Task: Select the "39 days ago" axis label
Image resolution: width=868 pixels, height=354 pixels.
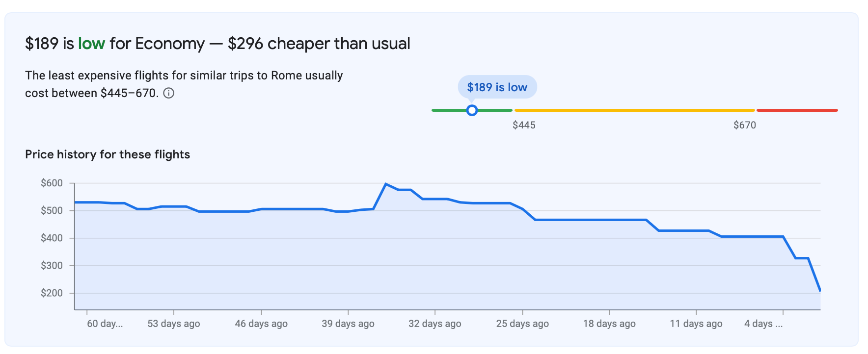Action: [x=348, y=324]
